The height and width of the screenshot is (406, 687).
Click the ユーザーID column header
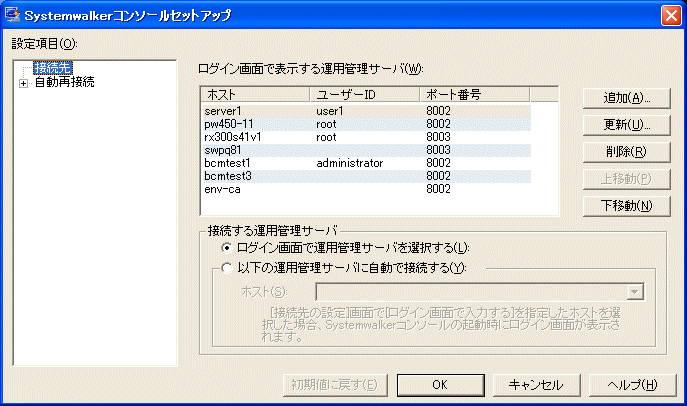(x=365, y=94)
